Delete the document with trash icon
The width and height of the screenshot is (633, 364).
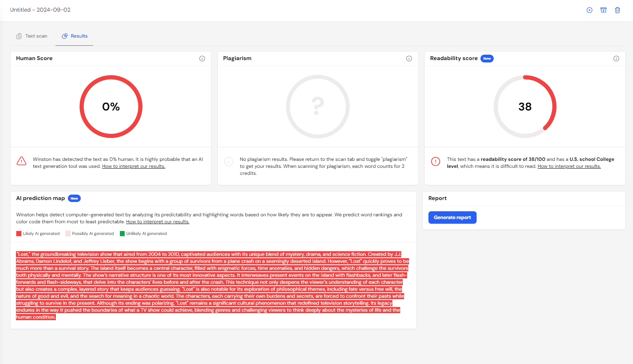coord(617,10)
